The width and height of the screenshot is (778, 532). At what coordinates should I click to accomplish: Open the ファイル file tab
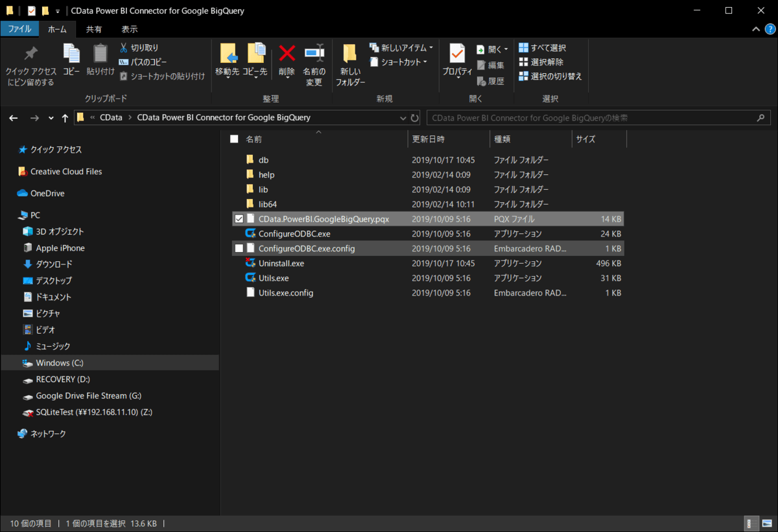(x=19, y=29)
